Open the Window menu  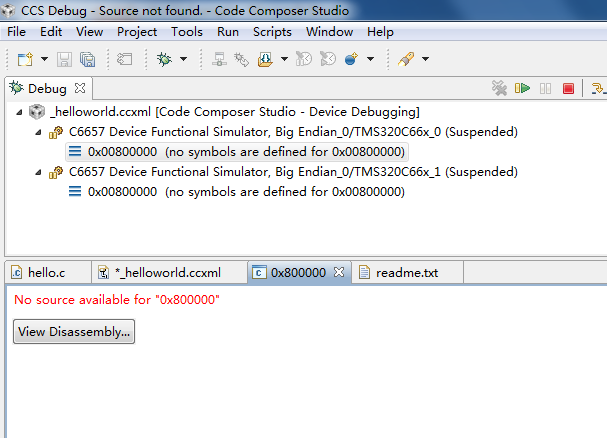[x=329, y=32]
